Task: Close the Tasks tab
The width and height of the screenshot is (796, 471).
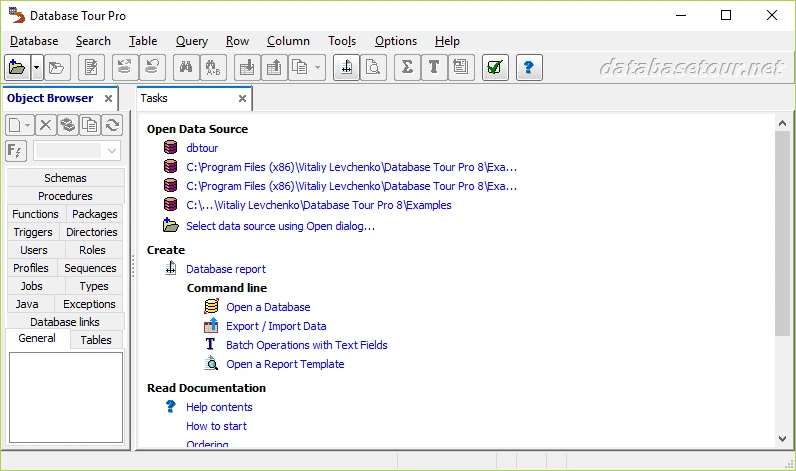Action: [242, 98]
